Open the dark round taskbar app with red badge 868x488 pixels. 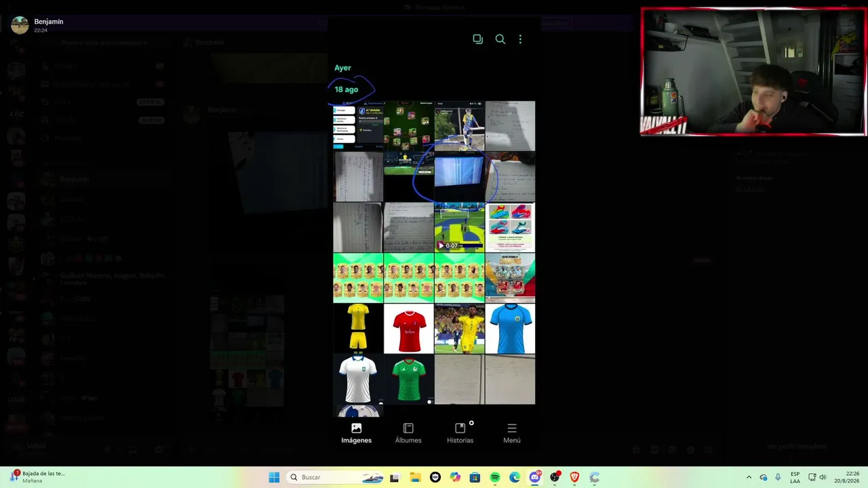coord(555,477)
